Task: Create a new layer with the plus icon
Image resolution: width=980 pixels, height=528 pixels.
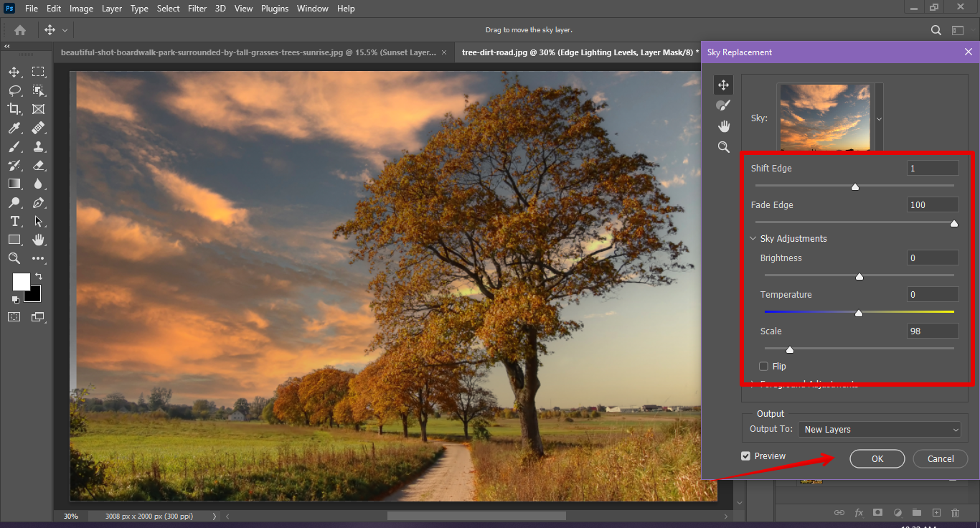Action: pos(936,513)
